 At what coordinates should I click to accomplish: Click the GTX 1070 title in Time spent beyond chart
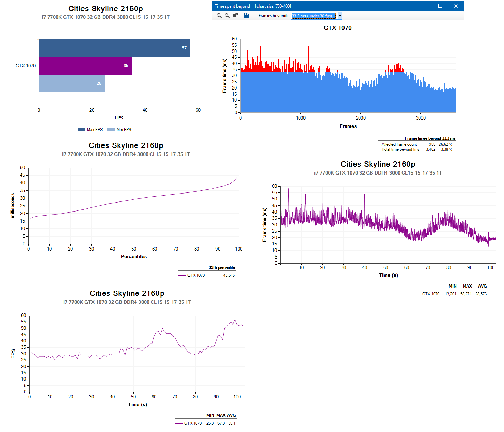(x=338, y=28)
